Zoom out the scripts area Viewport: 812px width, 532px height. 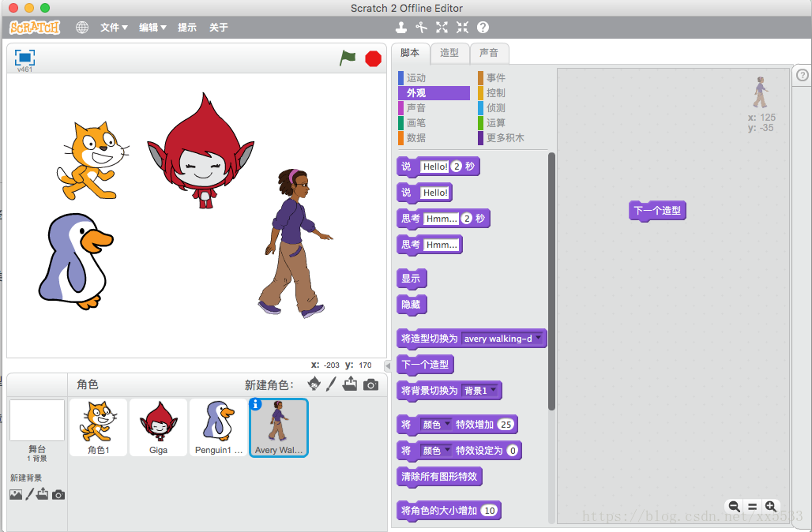tap(734, 506)
